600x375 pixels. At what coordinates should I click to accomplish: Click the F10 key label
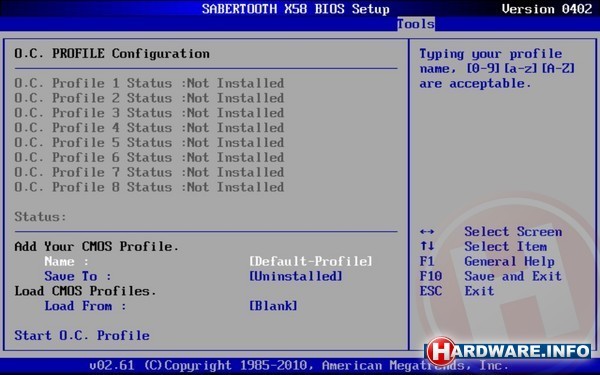click(x=430, y=276)
